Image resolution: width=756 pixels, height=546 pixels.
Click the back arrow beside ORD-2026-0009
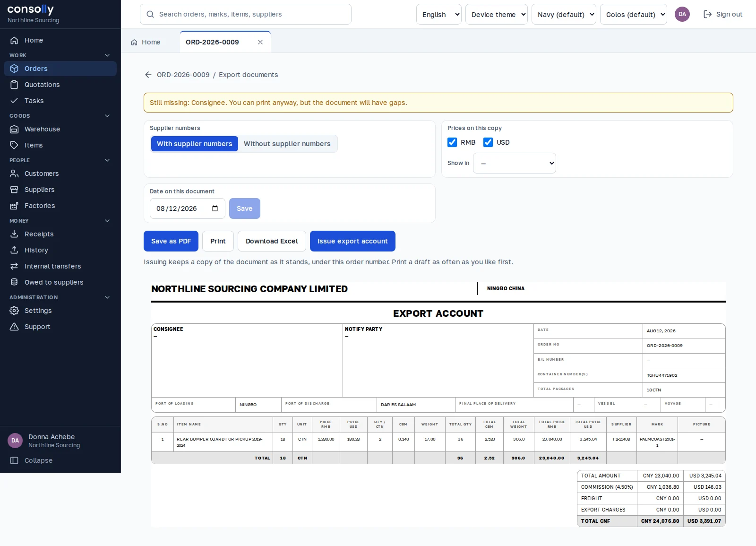click(x=148, y=75)
